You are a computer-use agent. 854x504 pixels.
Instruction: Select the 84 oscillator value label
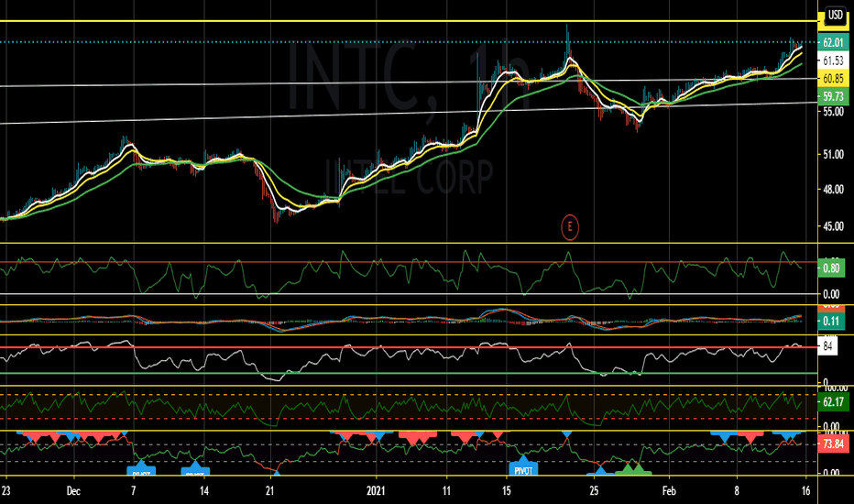tap(827, 346)
